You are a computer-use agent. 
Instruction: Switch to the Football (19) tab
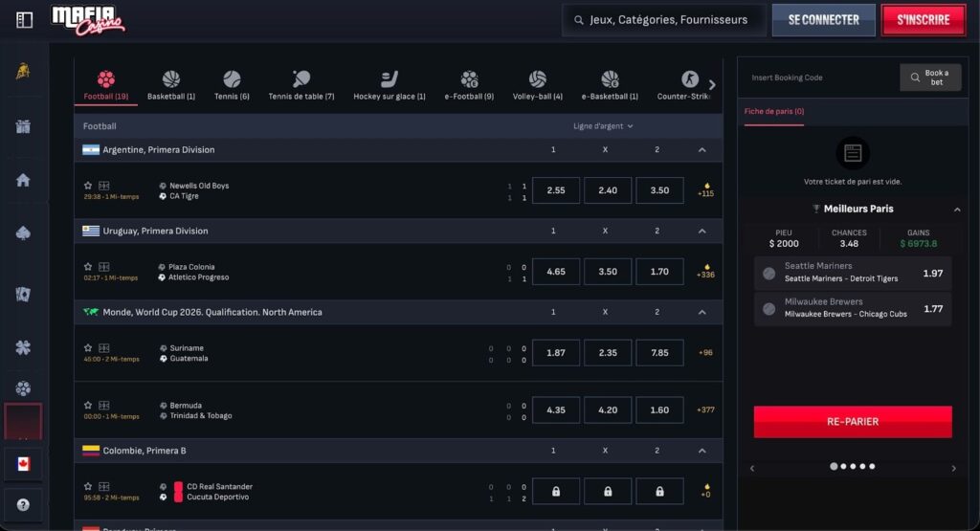(105, 84)
